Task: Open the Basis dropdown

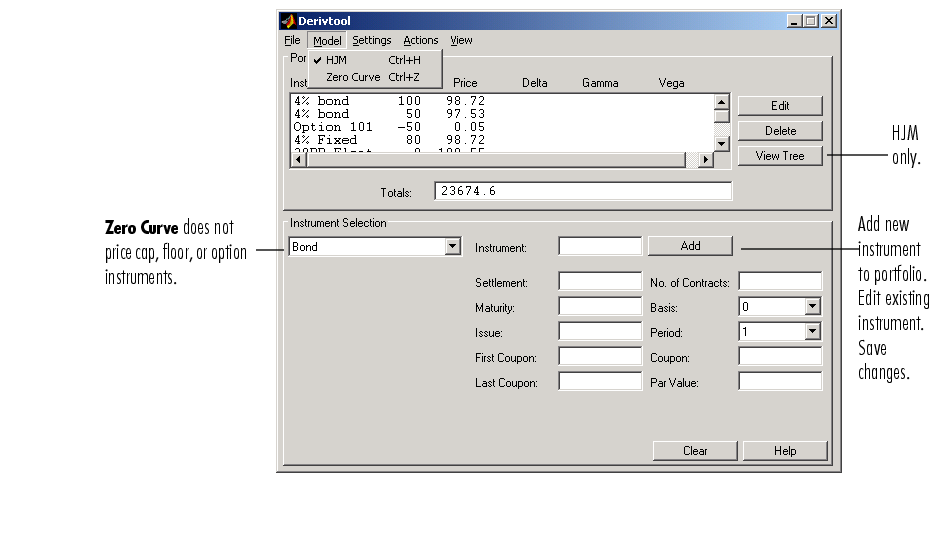Action: coord(812,307)
